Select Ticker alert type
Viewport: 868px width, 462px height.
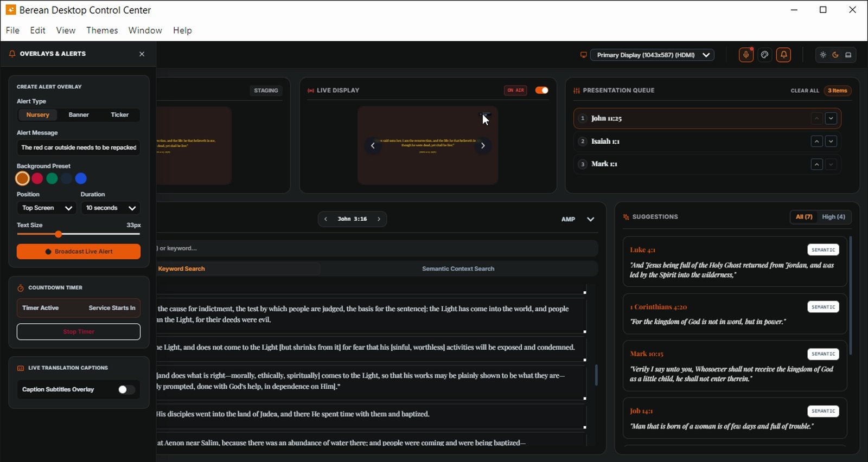[120, 115]
